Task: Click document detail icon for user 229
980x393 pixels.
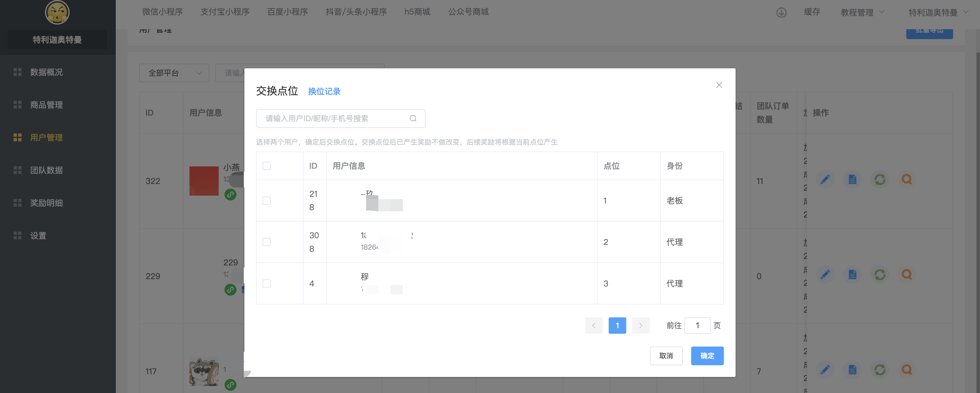Action: (x=852, y=275)
